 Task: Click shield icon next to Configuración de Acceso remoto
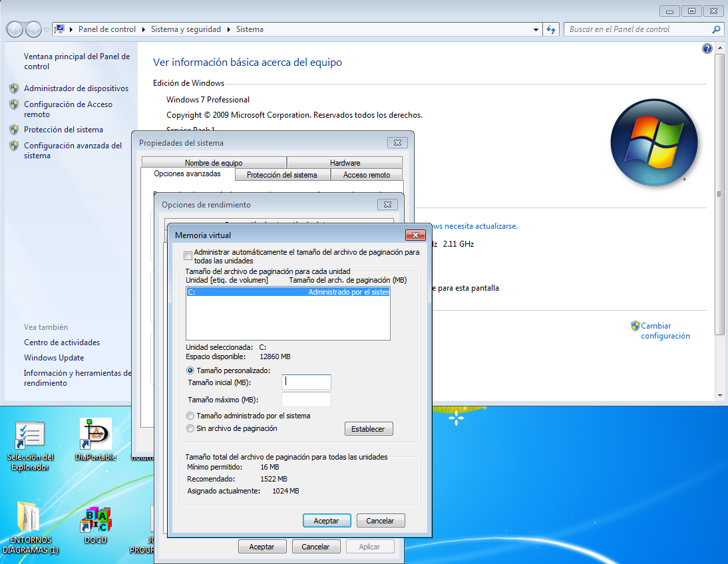point(14,104)
